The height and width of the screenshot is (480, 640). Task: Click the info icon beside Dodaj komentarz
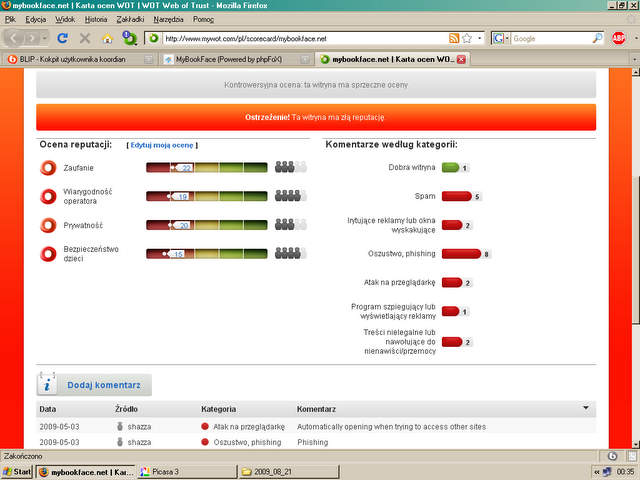point(47,384)
